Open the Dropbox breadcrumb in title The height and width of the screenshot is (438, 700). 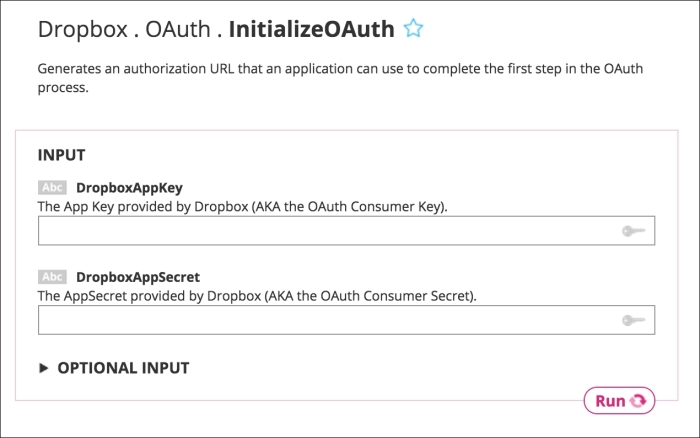click(x=83, y=29)
